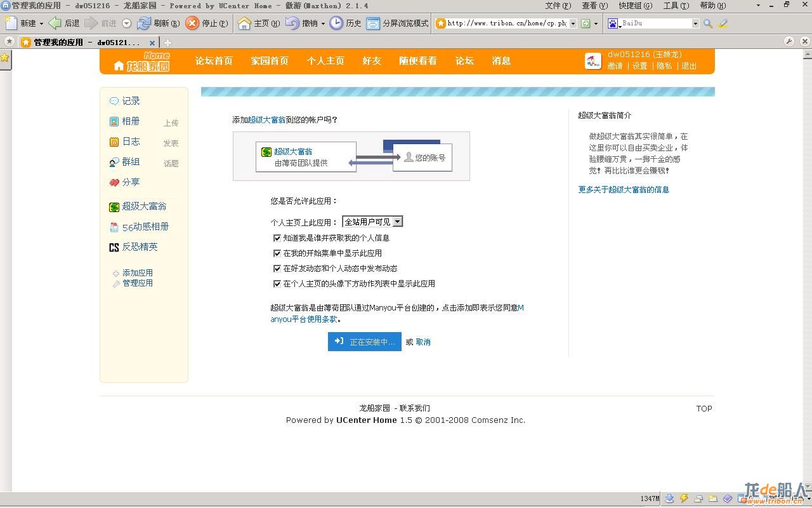812x508 pixels.
Task: Open the 文件(F) menu
Action: [558, 6]
